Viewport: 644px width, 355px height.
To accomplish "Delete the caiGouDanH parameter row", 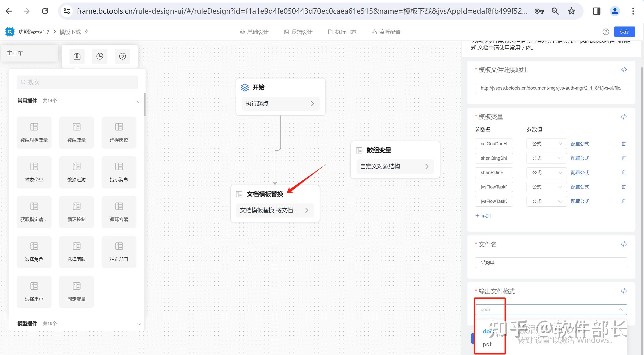I will pos(624,144).
